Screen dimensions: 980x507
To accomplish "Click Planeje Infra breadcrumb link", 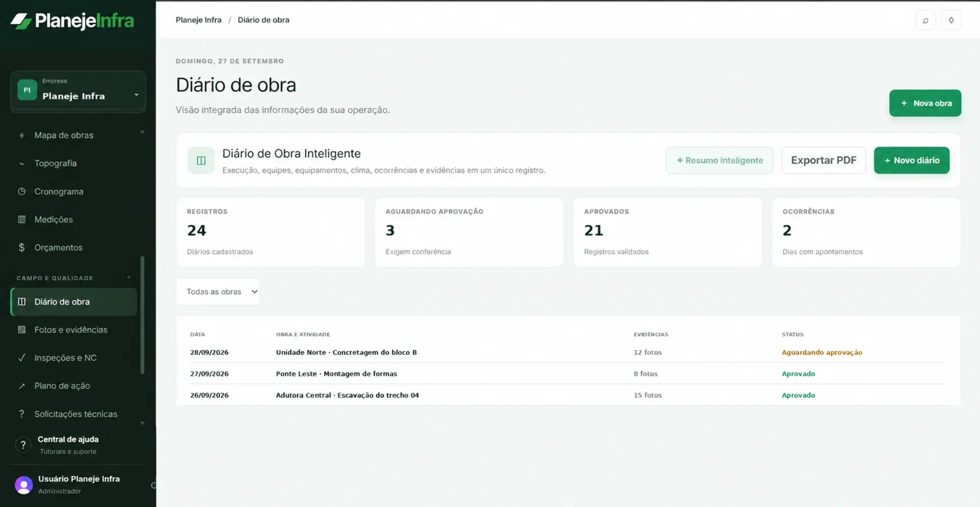I will tap(199, 20).
